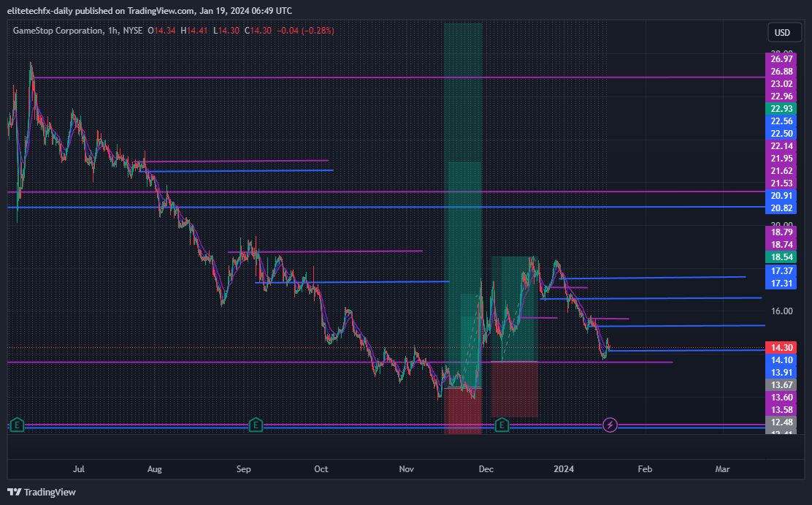Click the high value H14.41
Image resolution: width=812 pixels, height=505 pixels.
194,31
